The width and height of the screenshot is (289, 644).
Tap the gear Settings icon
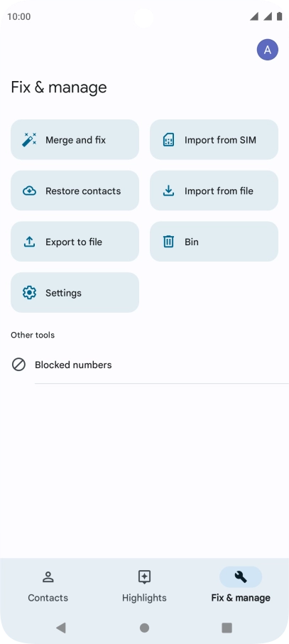pos(29,292)
